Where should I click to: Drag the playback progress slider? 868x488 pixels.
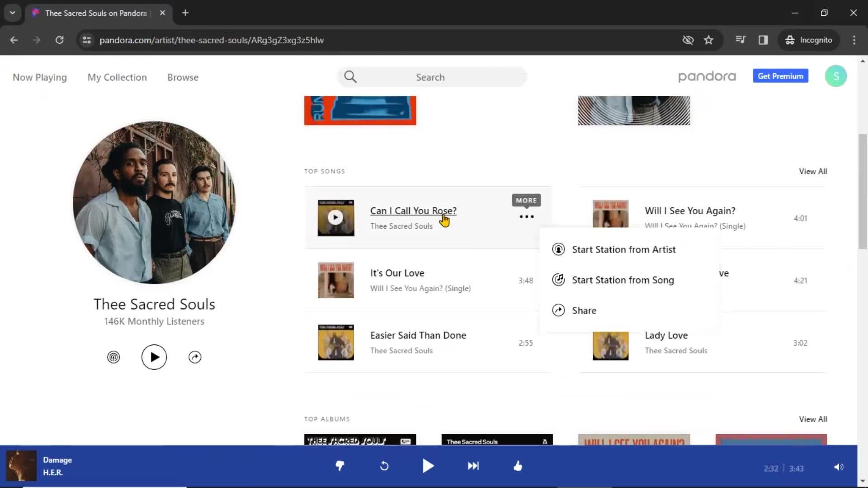point(186,486)
